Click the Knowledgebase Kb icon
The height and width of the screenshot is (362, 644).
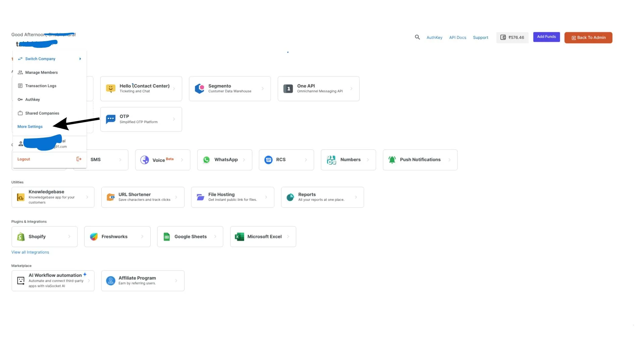[x=21, y=197]
